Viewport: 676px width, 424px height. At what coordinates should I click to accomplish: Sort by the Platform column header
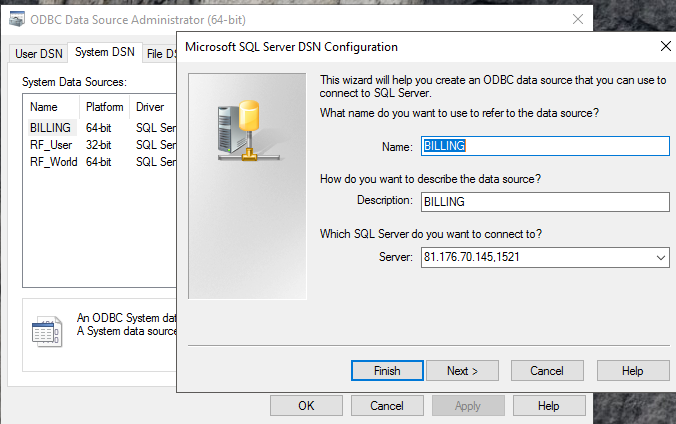point(105,107)
